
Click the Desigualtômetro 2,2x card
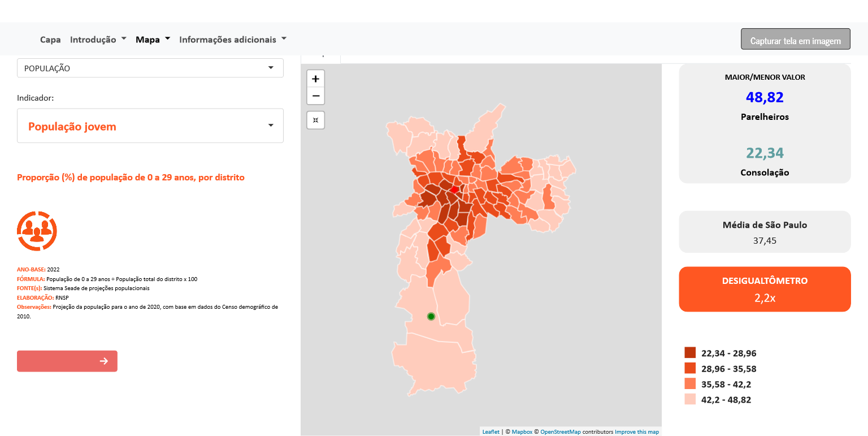point(765,289)
